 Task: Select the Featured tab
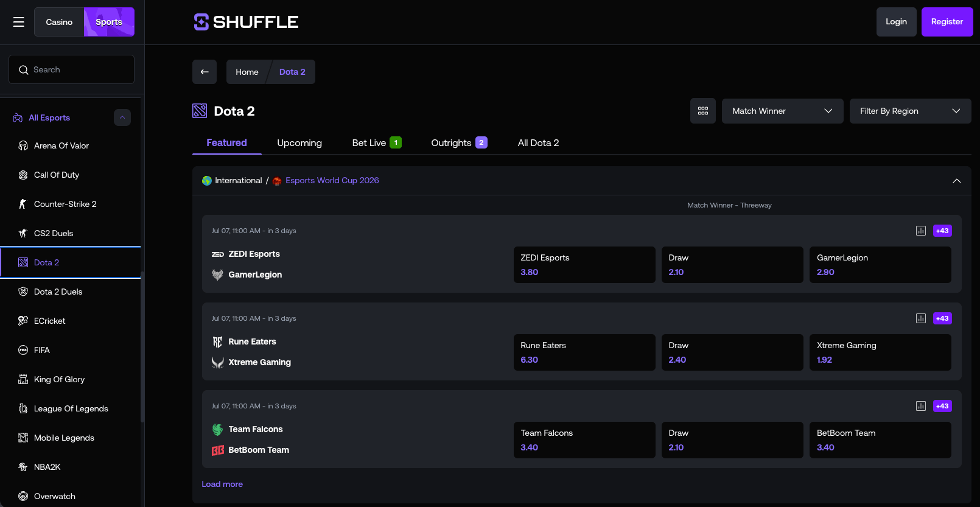click(x=226, y=142)
